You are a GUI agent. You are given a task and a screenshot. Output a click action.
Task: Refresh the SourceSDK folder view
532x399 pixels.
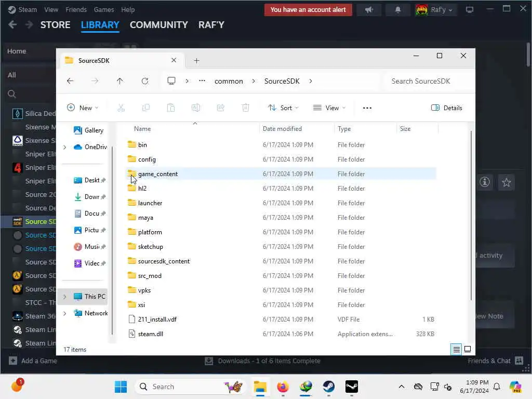click(x=145, y=81)
